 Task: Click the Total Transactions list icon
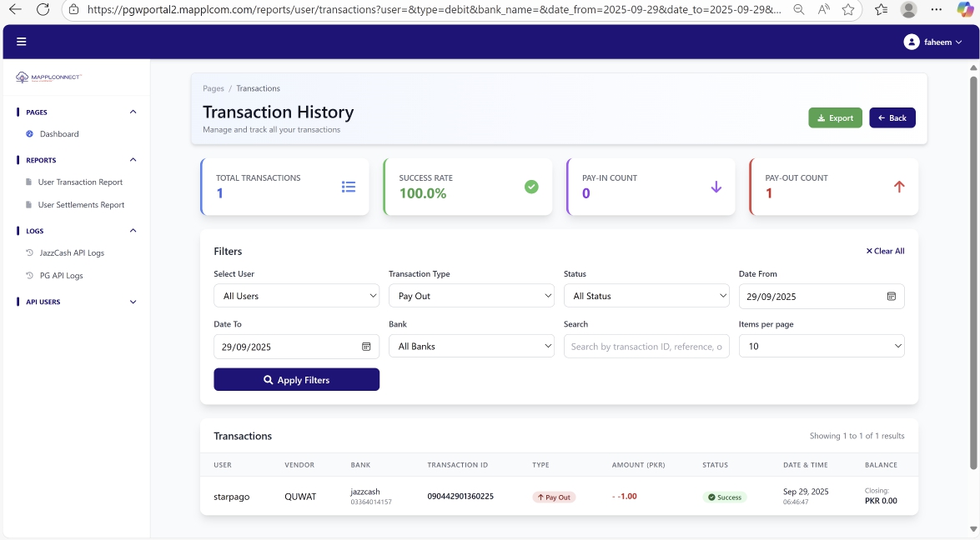(349, 187)
